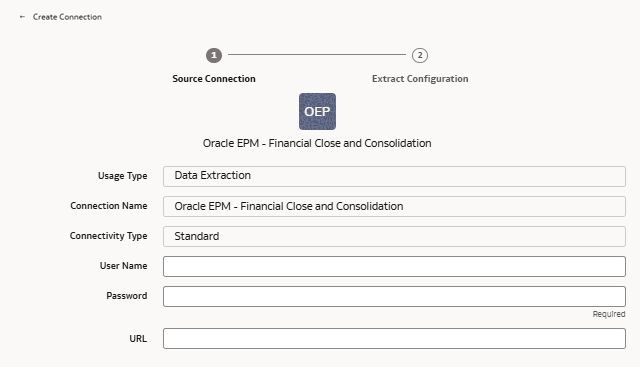
Task: Click the User Name label
Action: coord(123,266)
